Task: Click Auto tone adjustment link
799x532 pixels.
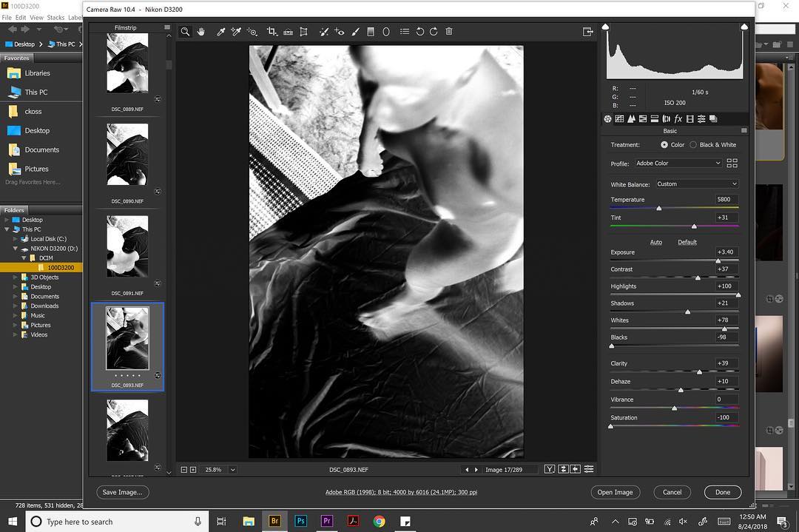Action: (x=655, y=242)
